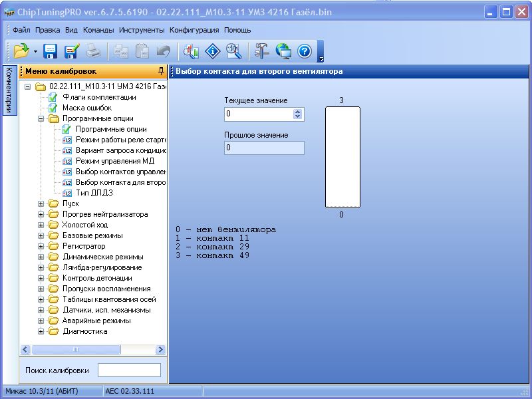Click the save floppy disk icon
This screenshot has height=399, width=532.
click(x=51, y=51)
